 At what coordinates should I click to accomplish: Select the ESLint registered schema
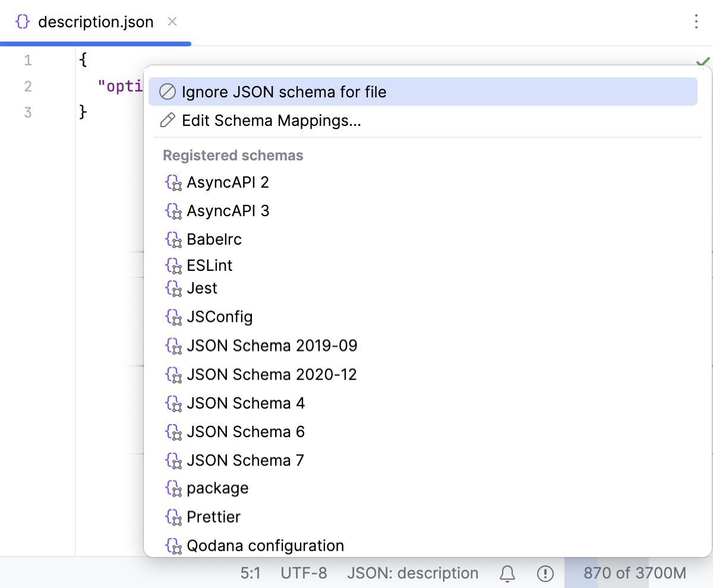pyautogui.click(x=209, y=265)
